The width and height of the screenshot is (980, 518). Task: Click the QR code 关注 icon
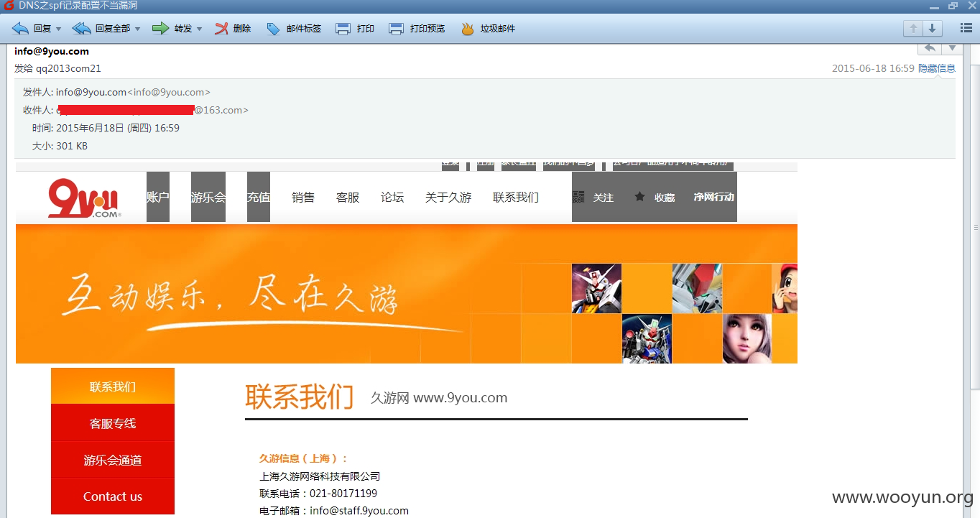(578, 197)
